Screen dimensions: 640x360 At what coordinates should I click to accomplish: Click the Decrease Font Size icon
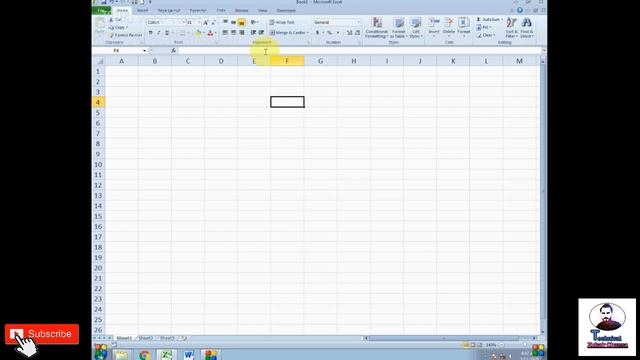213,22
